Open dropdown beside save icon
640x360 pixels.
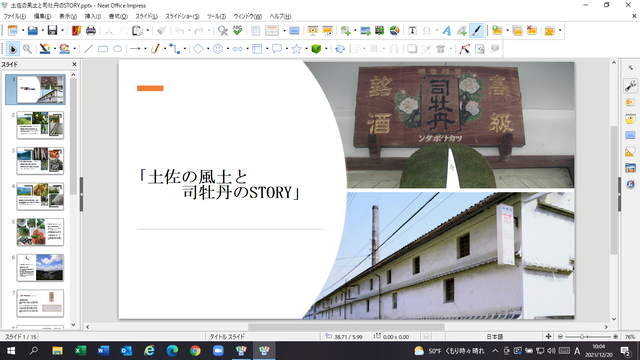tap(62, 31)
